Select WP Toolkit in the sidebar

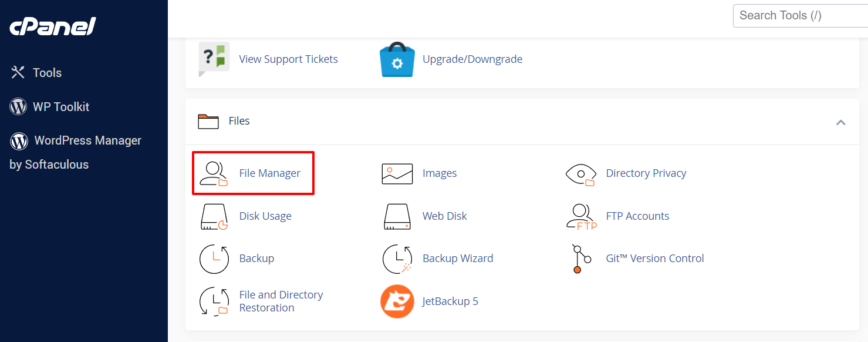pyautogui.click(x=59, y=106)
